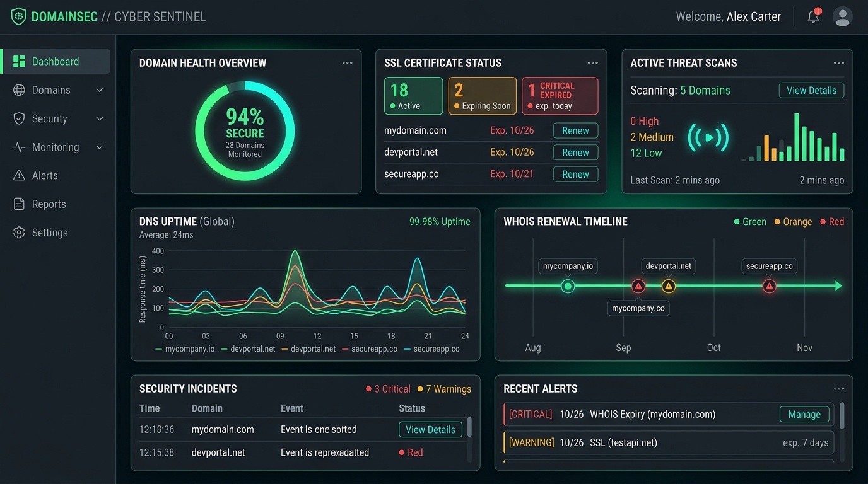Click the devportal.net orange warning marker
This screenshot has height=484, width=868.
pyautogui.click(x=669, y=286)
